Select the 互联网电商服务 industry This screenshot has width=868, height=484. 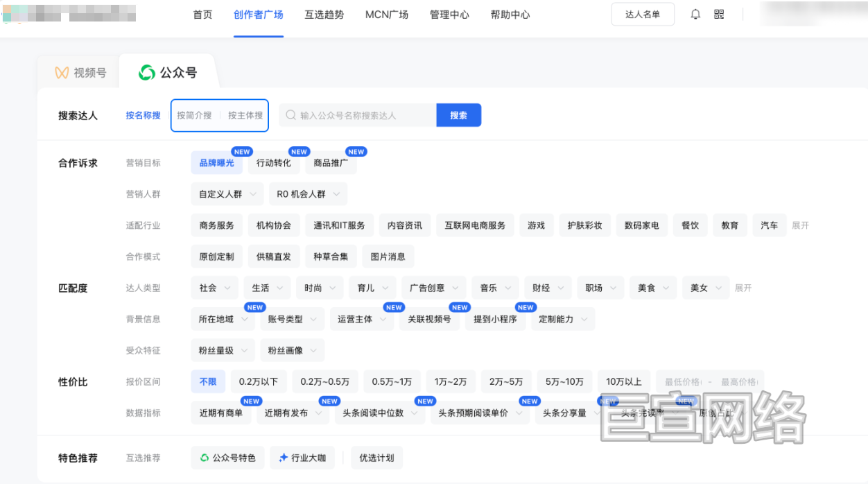point(475,225)
